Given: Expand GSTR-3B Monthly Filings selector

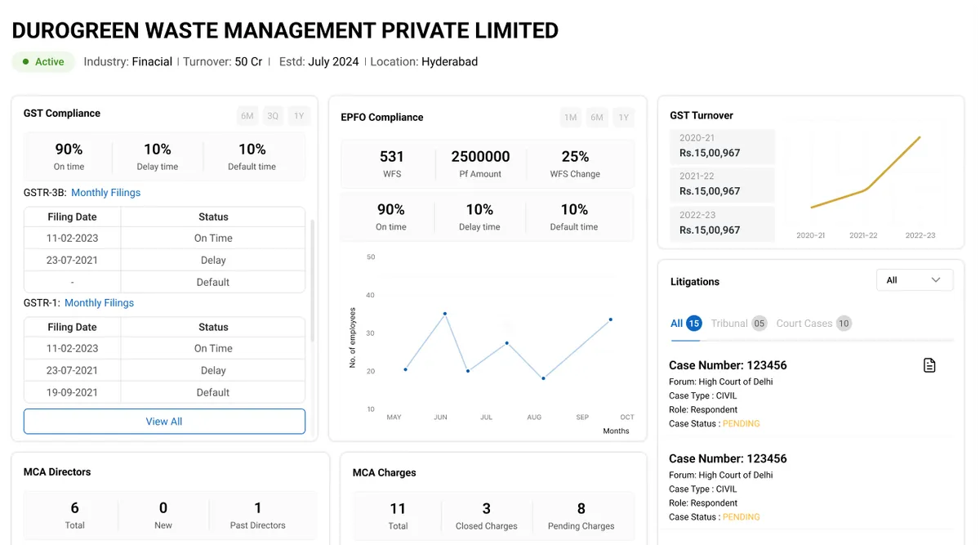Looking at the screenshot, I should [x=105, y=193].
